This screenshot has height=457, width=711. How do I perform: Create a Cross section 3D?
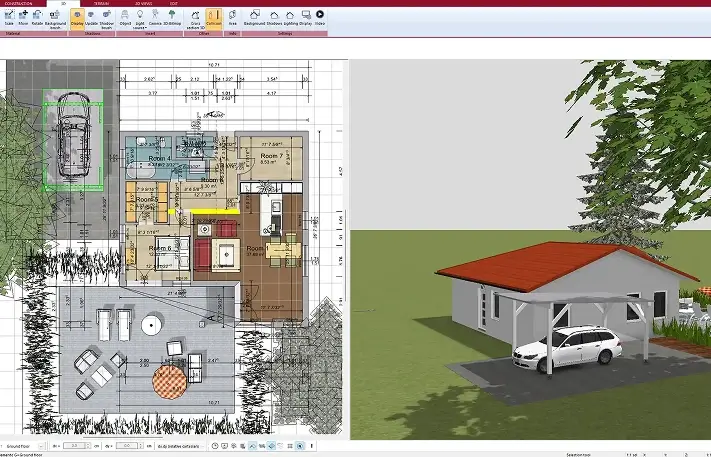point(195,19)
